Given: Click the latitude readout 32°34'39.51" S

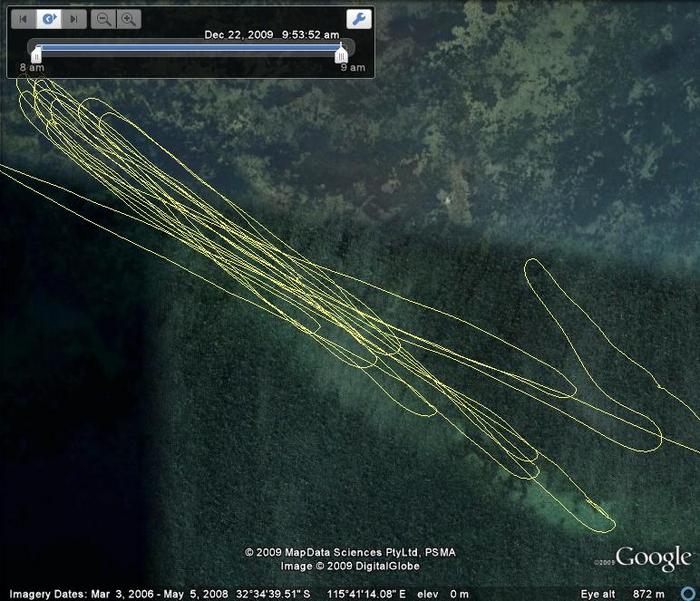Looking at the screenshot, I should (x=273, y=594).
